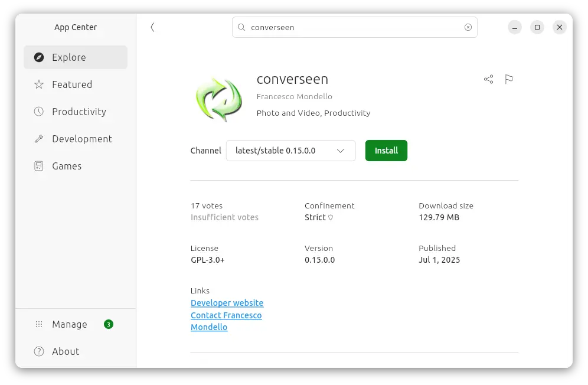Open the Channel dropdown latest/stable 0.15.0.0

(290, 151)
